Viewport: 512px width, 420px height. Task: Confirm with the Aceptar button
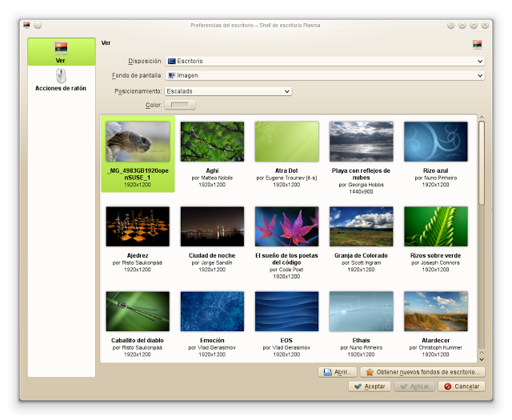tap(370, 386)
